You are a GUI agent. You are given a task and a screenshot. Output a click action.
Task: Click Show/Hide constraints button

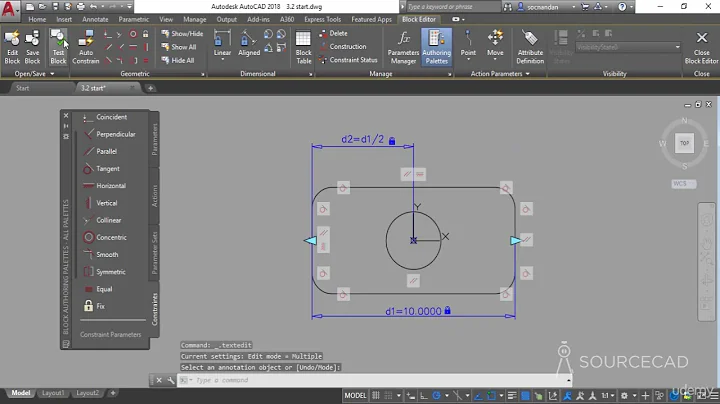pyautogui.click(x=182, y=34)
